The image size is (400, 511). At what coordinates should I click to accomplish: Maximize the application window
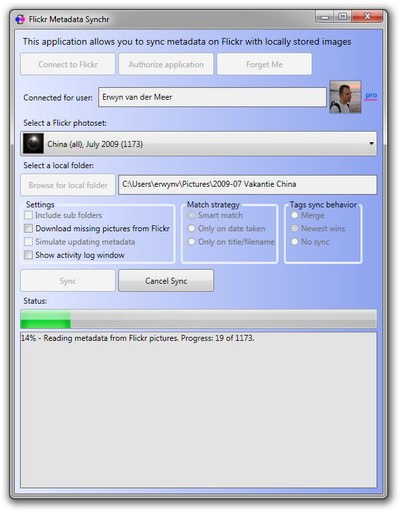342,16
